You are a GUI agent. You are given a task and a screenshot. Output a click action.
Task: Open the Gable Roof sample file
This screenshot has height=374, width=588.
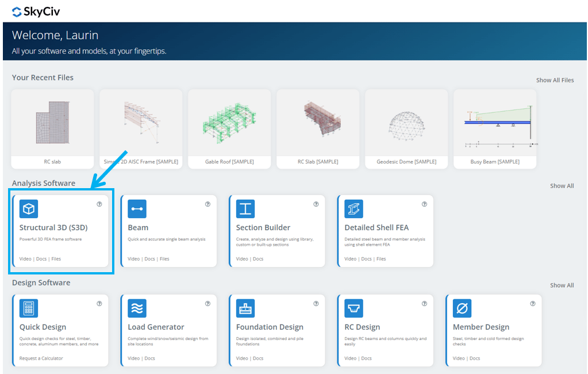point(229,129)
